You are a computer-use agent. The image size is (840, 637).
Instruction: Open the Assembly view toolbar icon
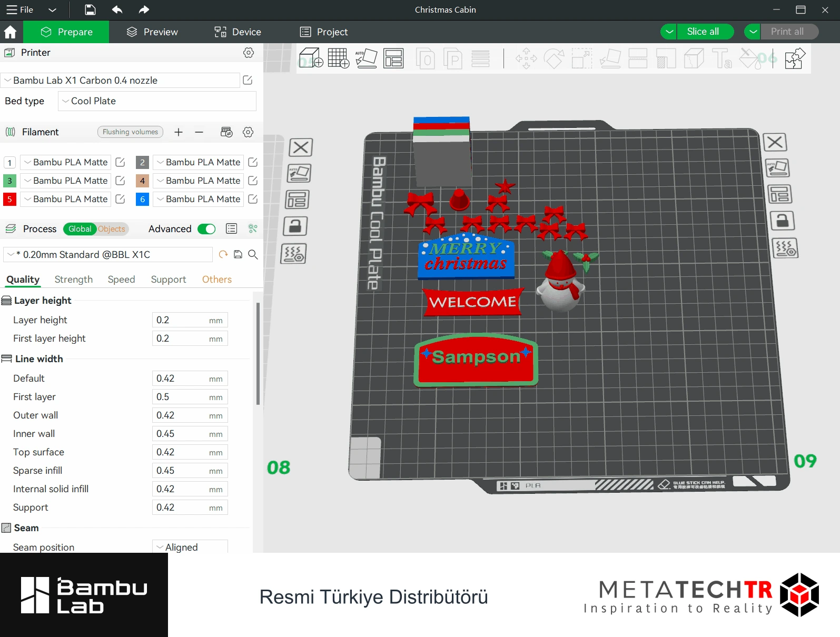point(795,58)
